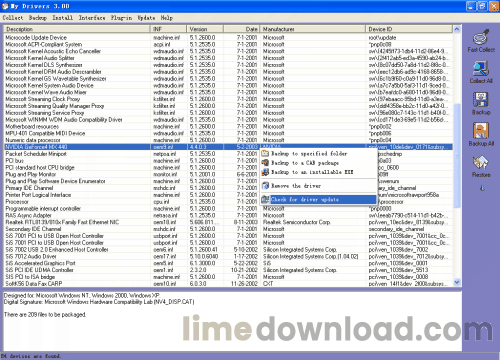Click the list scrollbar down arrow
Image resolution: width=500 pixels, height=360 pixels.
(x=457, y=282)
